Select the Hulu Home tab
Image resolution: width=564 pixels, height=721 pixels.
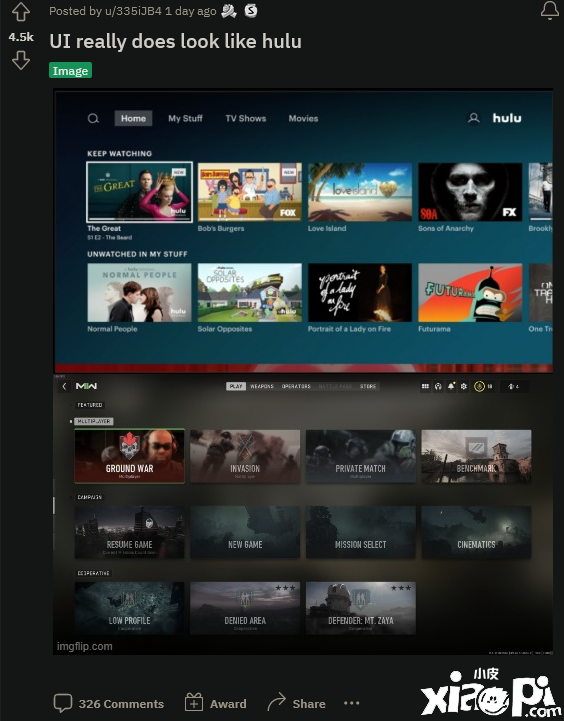[133, 118]
